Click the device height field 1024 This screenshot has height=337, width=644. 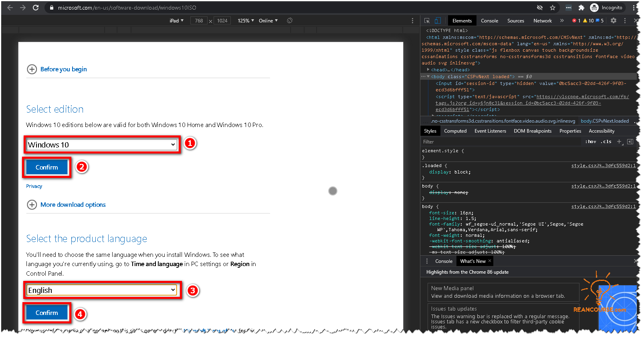[x=222, y=20]
